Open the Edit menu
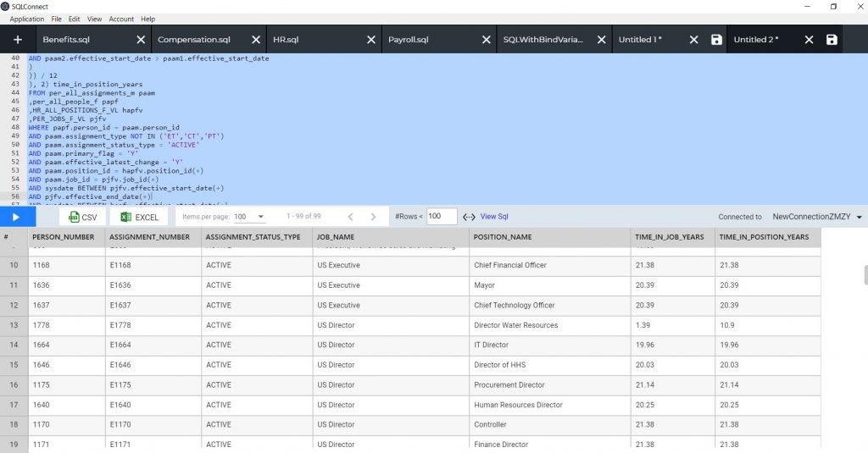Image resolution: width=868 pixels, height=453 pixels. click(75, 19)
